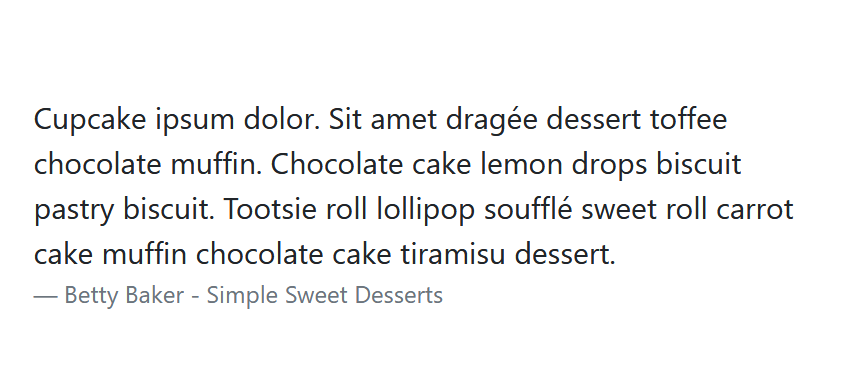
Task: Click the word "Cupcake" starting the quote
Action: 90,119
